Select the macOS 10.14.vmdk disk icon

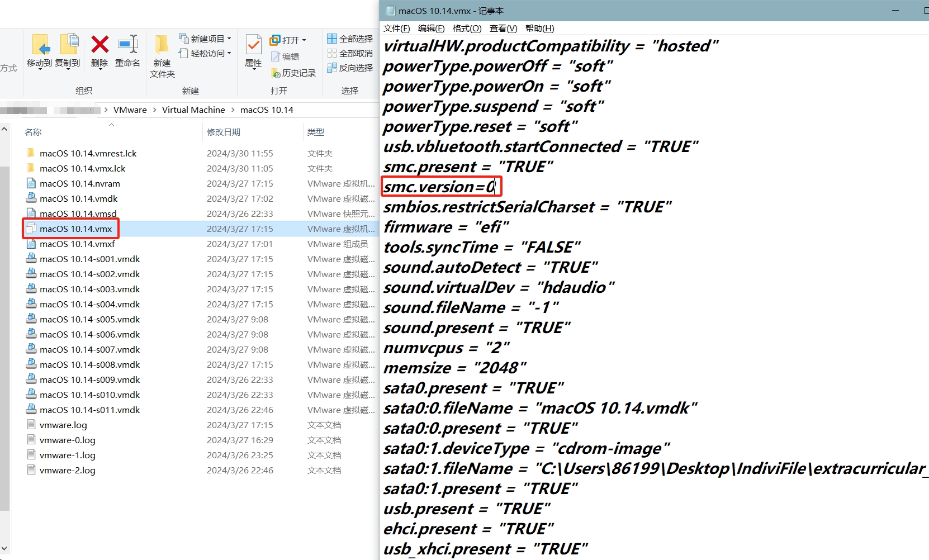tap(31, 198)
